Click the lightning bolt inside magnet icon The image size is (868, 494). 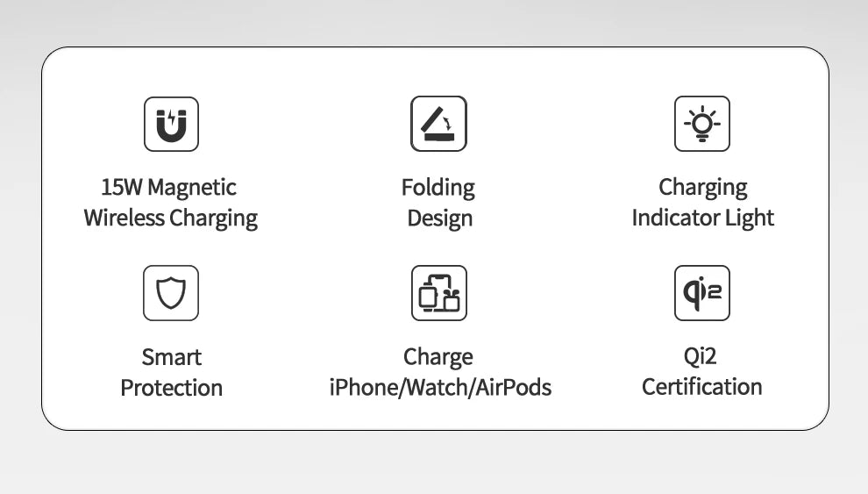click(x=172, y=117)
